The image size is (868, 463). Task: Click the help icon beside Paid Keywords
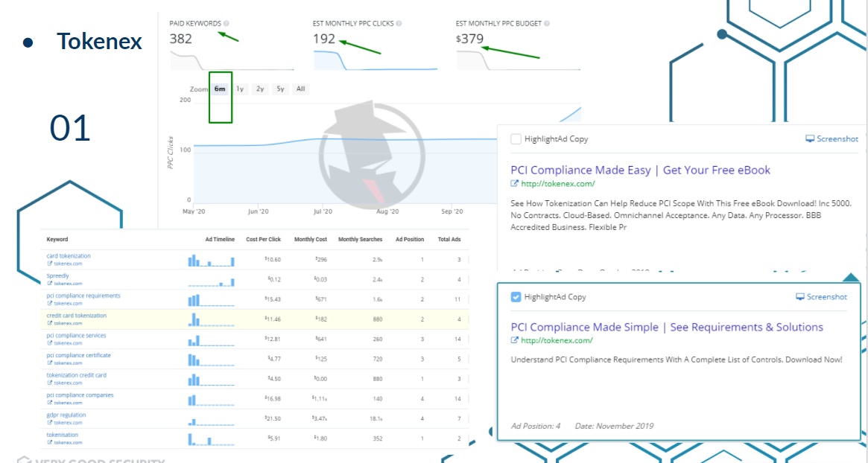click(x=226, y=24)
